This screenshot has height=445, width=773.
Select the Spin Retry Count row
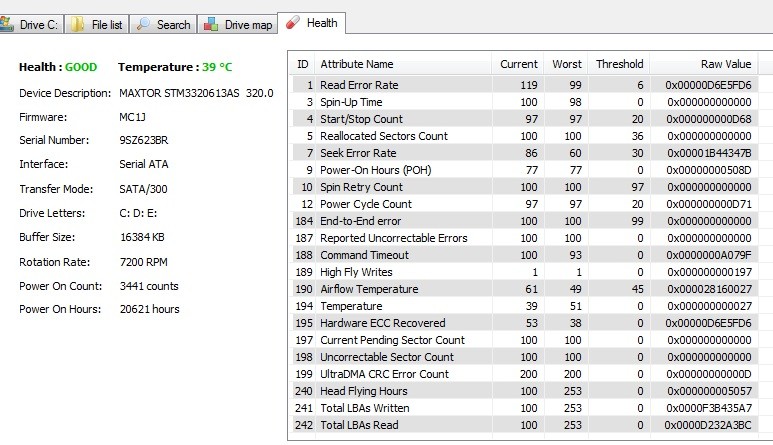[x=525, y=187]
